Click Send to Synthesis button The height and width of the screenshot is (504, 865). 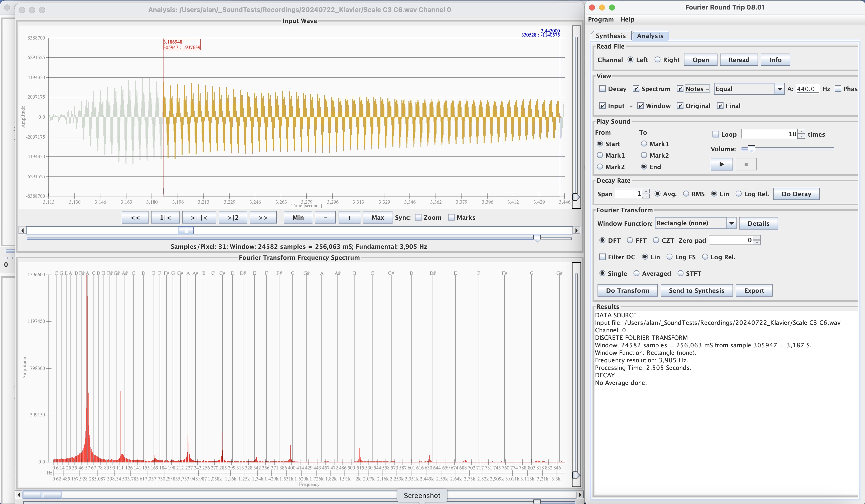tap(696, 291)
